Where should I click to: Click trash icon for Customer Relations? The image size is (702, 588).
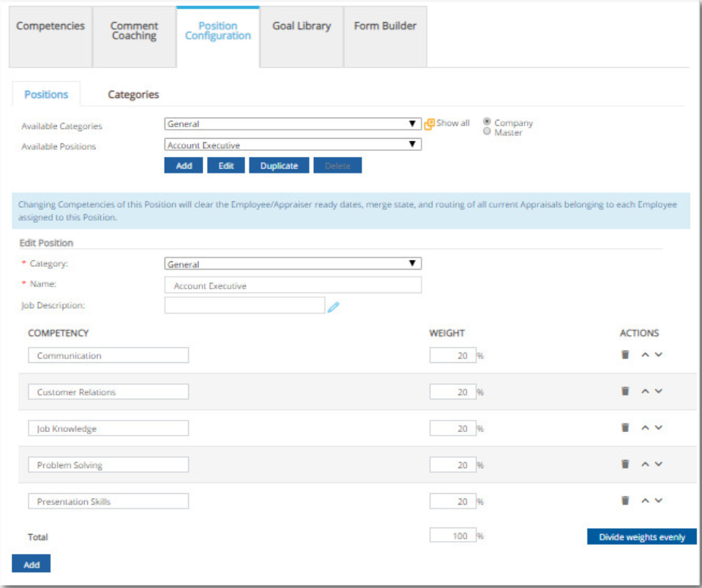point(625,391)
